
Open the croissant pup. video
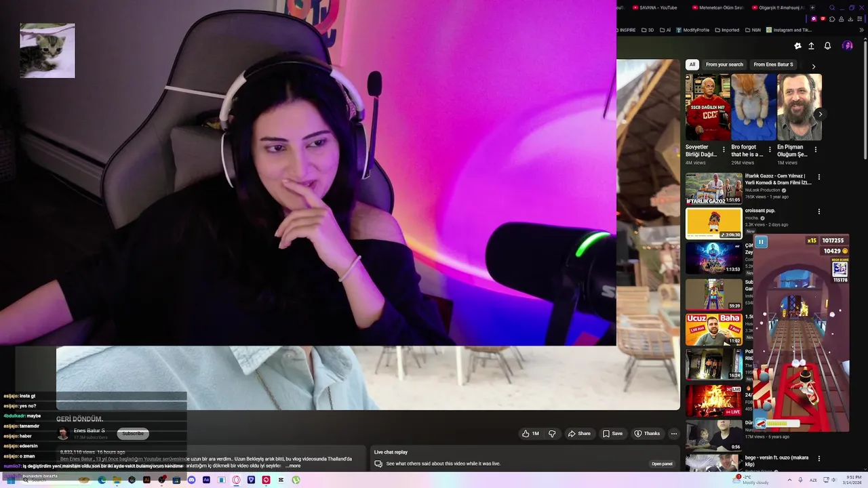[714, 223]
